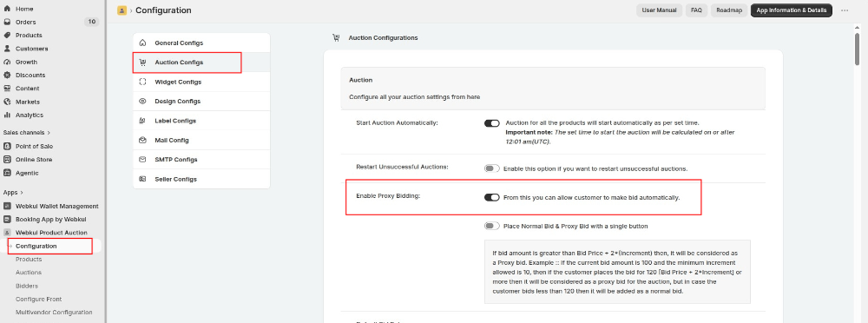
Task: Switch to the Design Configs tab
Action: tap(201, 102)
